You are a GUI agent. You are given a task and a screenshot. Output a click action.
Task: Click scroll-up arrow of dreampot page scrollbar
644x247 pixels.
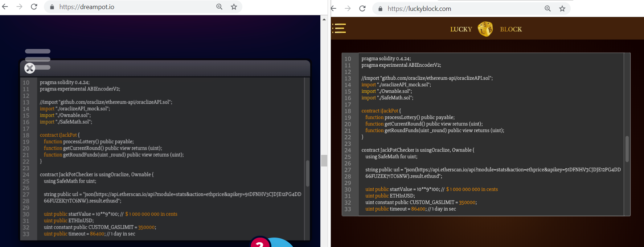pos(324,19)
